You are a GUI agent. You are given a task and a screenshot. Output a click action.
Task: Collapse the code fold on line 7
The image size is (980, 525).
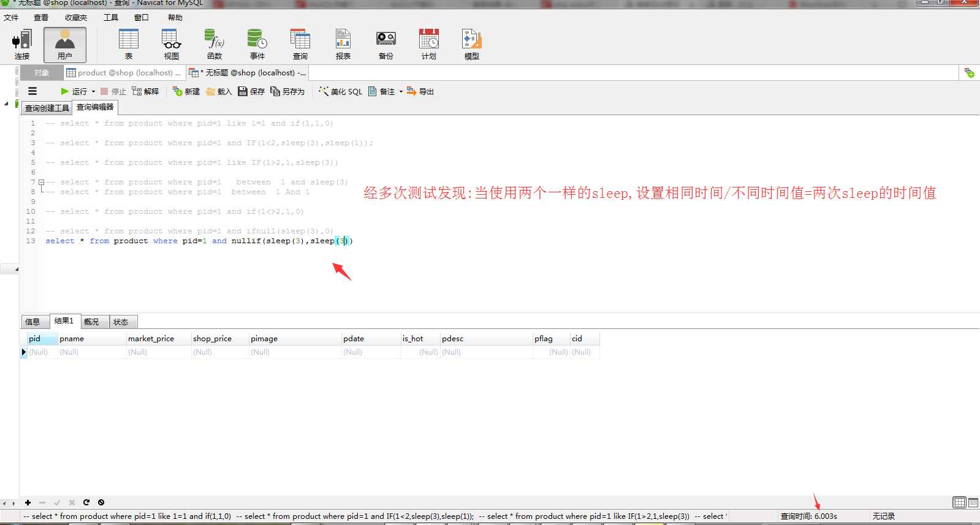41,182
